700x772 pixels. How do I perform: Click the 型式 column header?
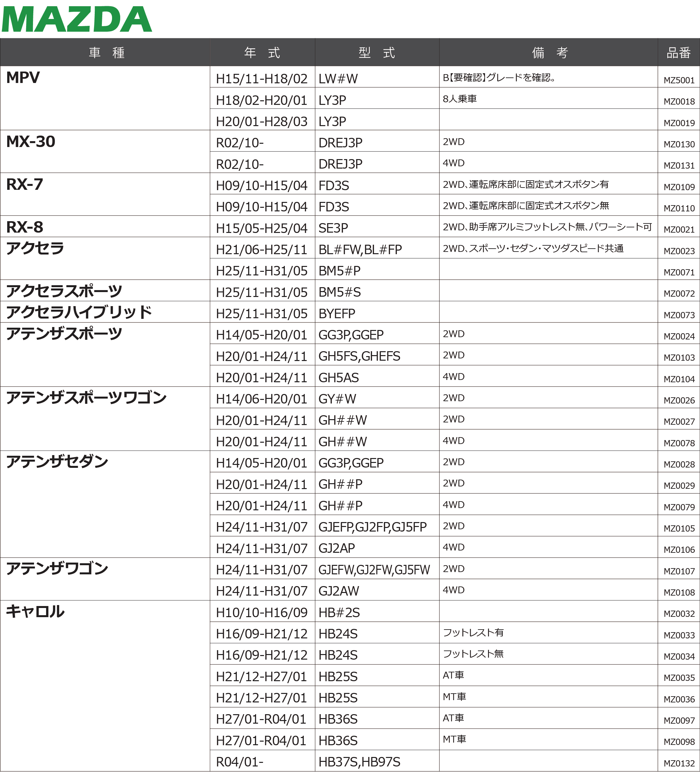point(377,53)
